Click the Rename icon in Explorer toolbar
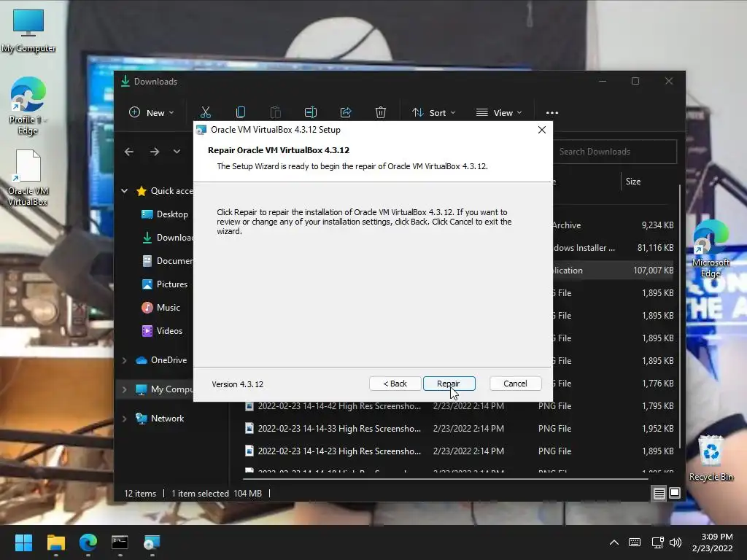 [311, 112]
